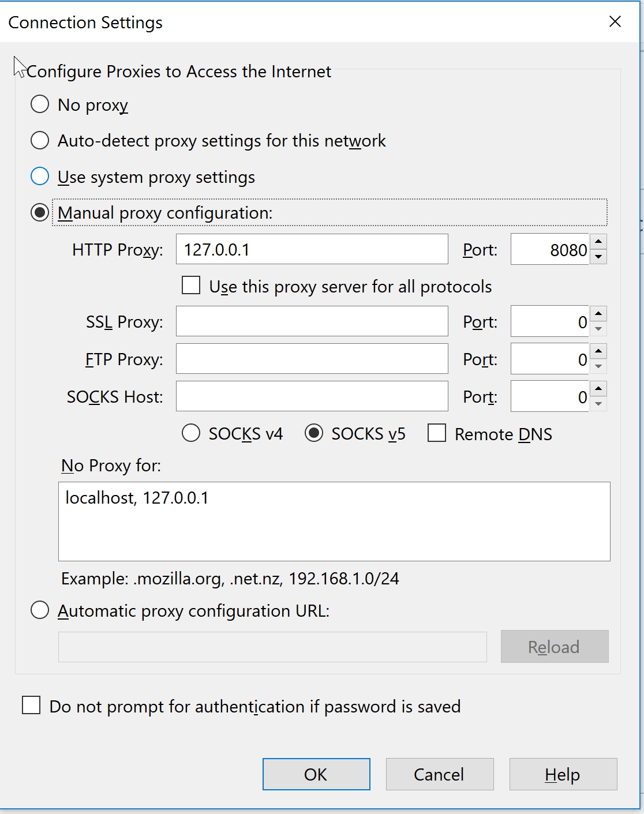Select the HTTP Proxy address 127.0.0.1
This screenshot has width=644, height=814.
point(312,249)
